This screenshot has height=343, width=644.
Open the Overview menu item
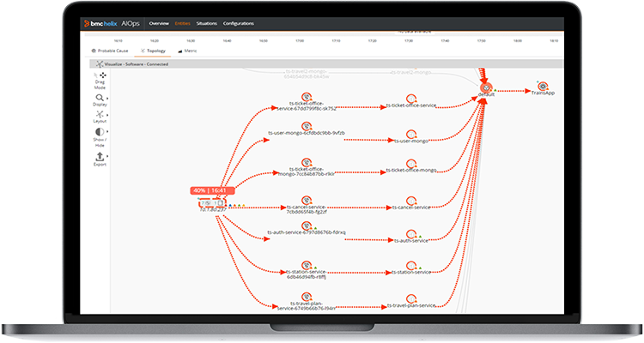[159, 24]
